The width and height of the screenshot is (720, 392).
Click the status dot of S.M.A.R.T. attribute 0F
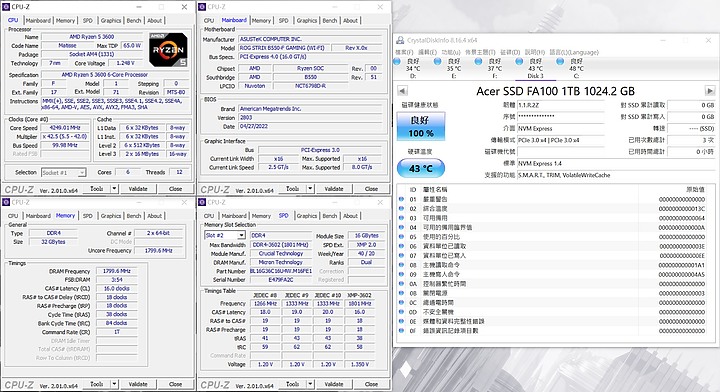(401, 330)
